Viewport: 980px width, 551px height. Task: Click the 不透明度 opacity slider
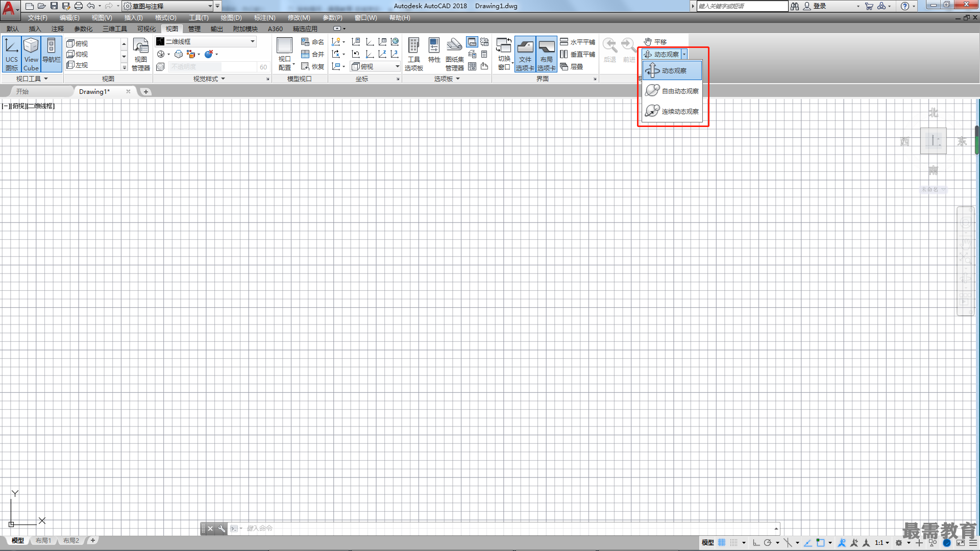[212, 67]
